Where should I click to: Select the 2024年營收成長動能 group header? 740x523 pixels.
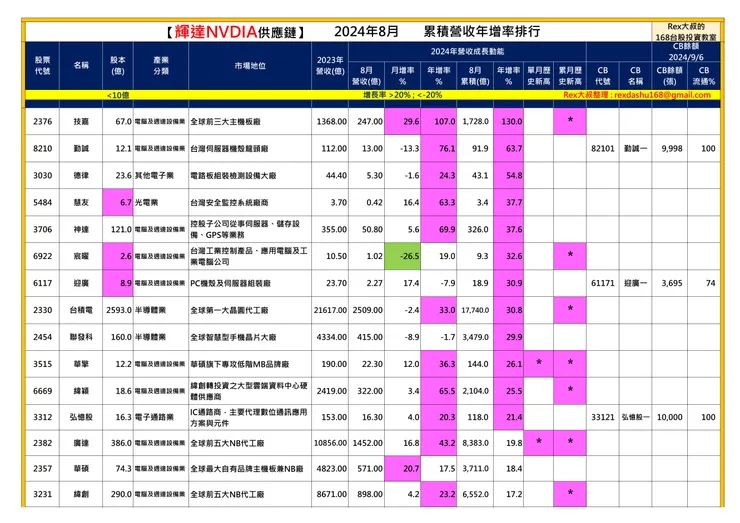tap(467, 51)
